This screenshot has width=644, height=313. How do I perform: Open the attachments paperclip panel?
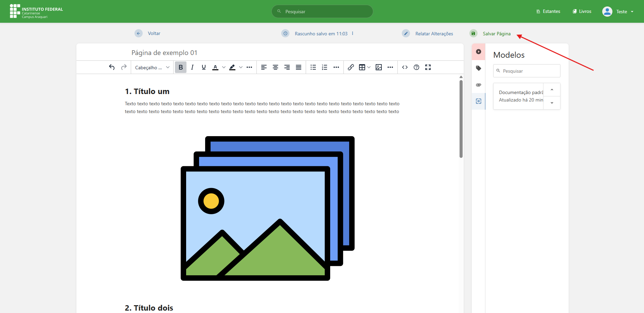click(x=479, y=85)
